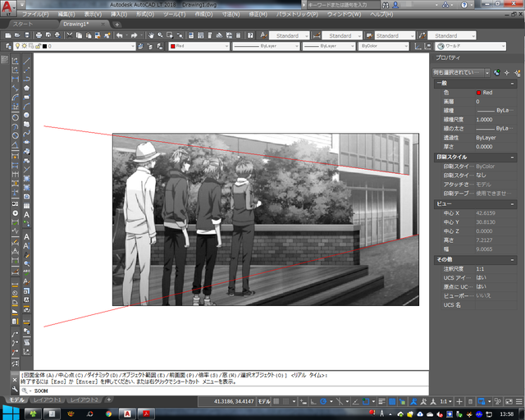Click the keyword search box in title bar
The height and width of the screenshot is (420, 525).
click(x=342, y=5)
